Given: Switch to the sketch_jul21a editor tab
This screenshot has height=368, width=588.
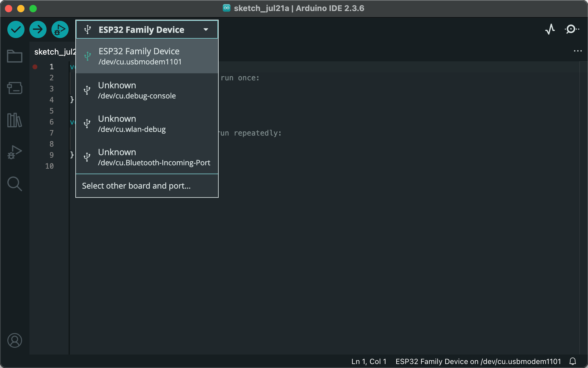Looking at the screenshot, I should pos(55,52).
